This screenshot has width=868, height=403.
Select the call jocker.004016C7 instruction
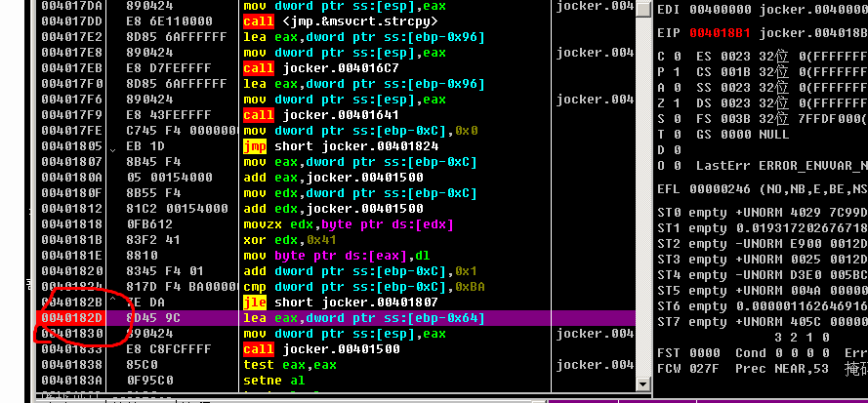pyautogui.click(x=321, y=68)
